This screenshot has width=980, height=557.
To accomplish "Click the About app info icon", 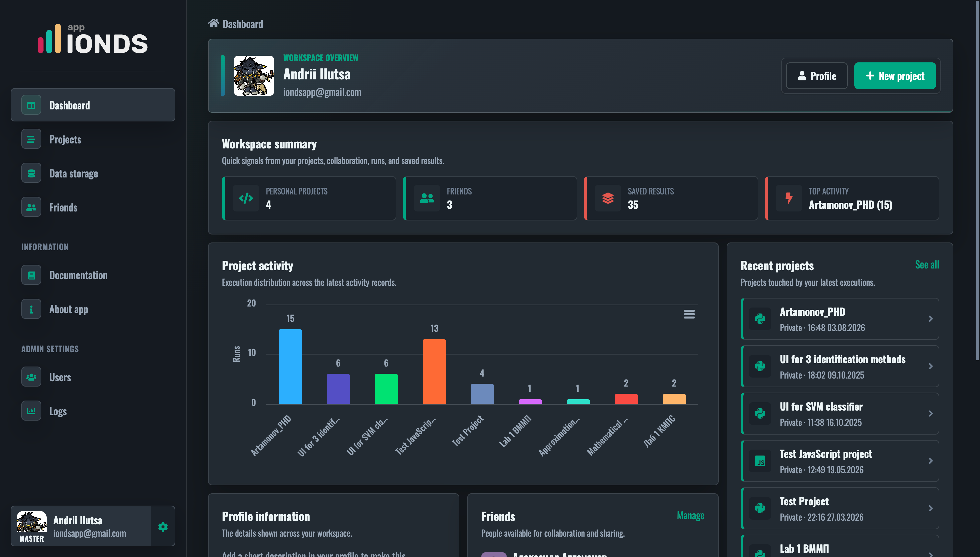I will pos(31,309).
